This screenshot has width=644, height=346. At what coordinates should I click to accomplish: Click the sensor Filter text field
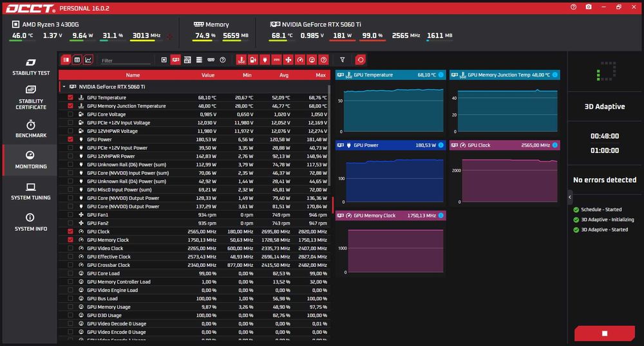[126, 60]
